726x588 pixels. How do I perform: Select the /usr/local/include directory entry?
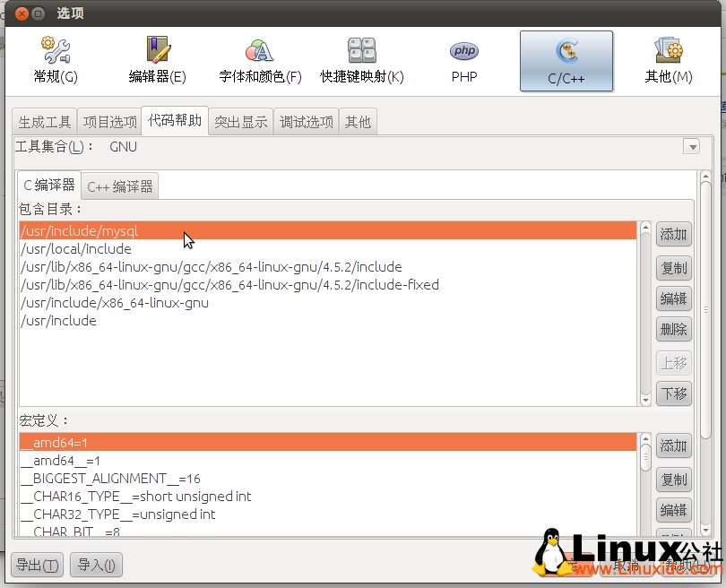pos(76,249)
